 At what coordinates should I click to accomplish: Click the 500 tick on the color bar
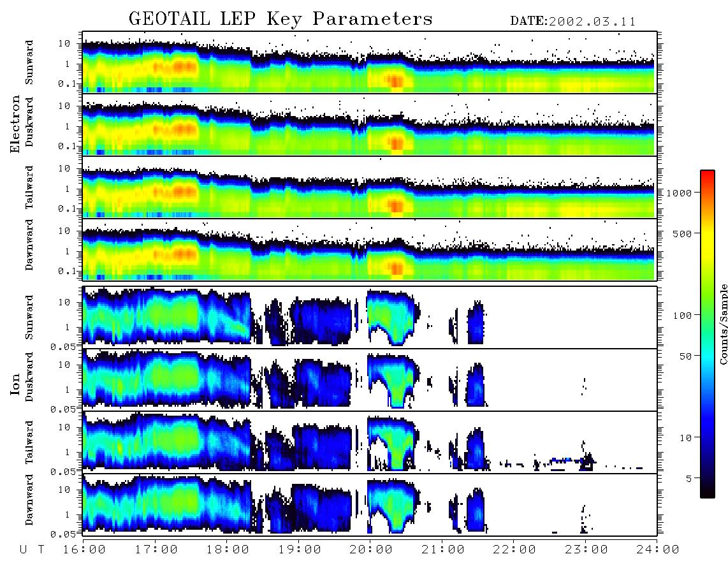(x=683, y=233)
